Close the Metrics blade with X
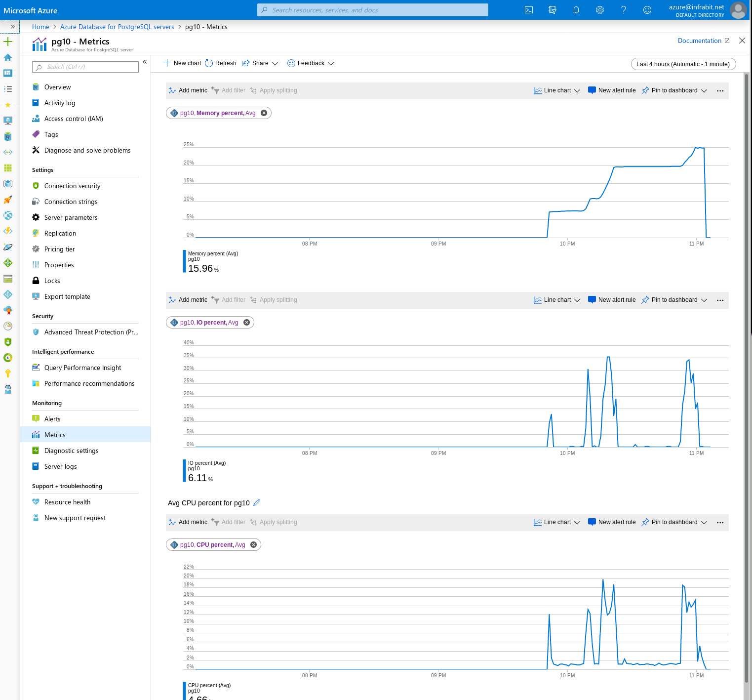Image resolution: width=752 pixels, height=700 pixels. [x=742, y=41]
